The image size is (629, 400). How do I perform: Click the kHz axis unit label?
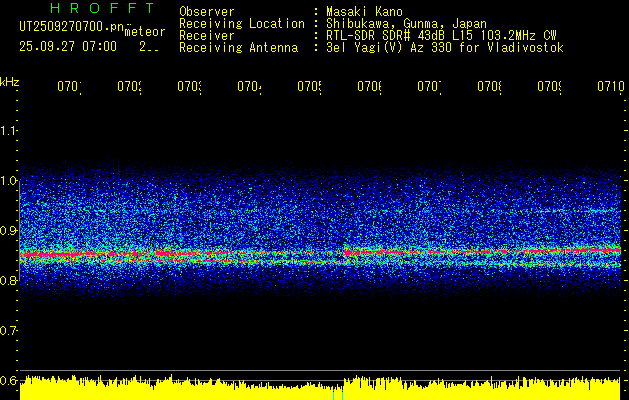tap(10, 82)
